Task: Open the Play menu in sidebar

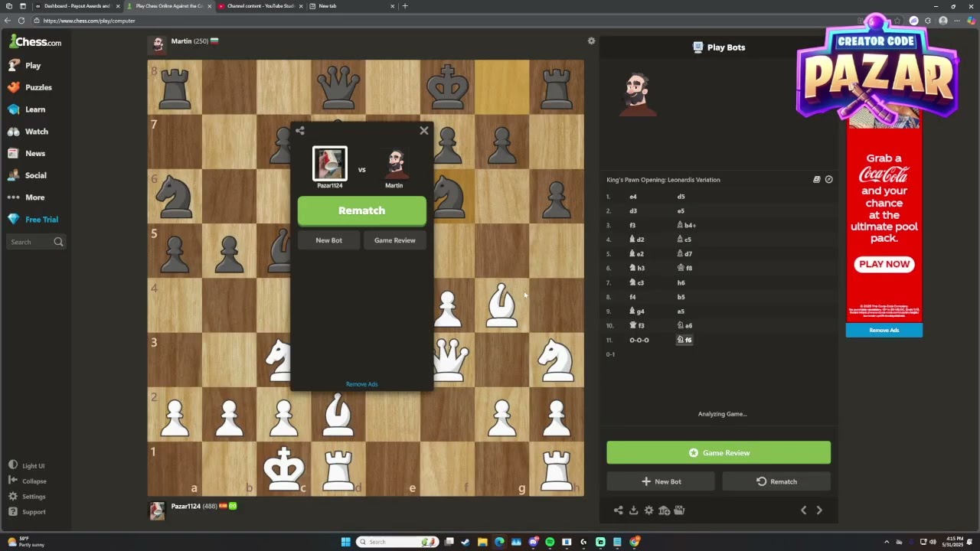Action: (x=25, y=66)
